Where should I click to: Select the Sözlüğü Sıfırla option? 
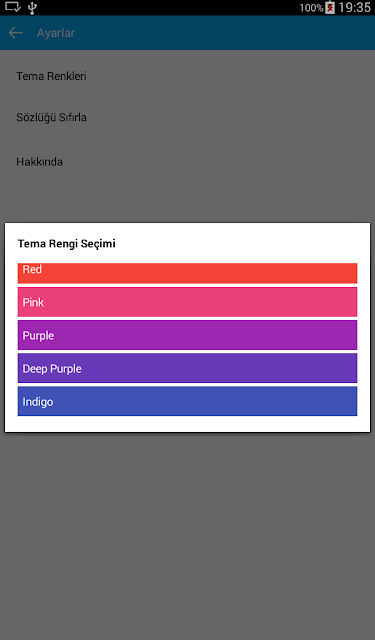(x=187, y=117)
